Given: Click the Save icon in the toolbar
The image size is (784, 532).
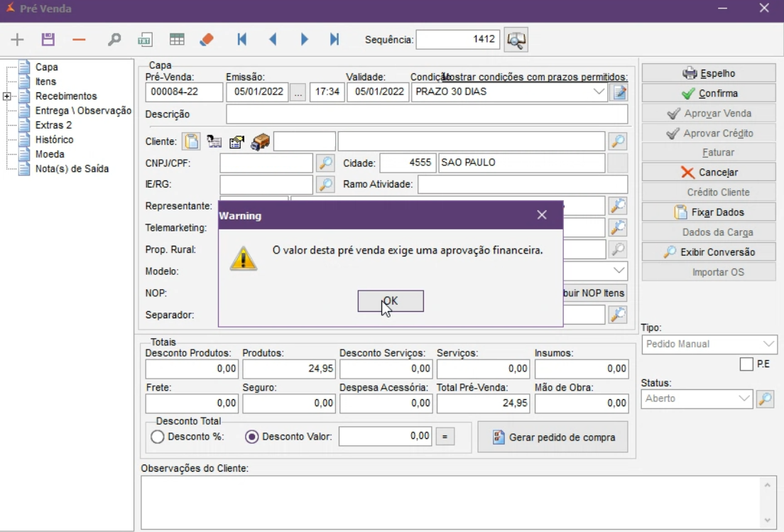Looking at the screenshot, I should (x=48, y=40).
